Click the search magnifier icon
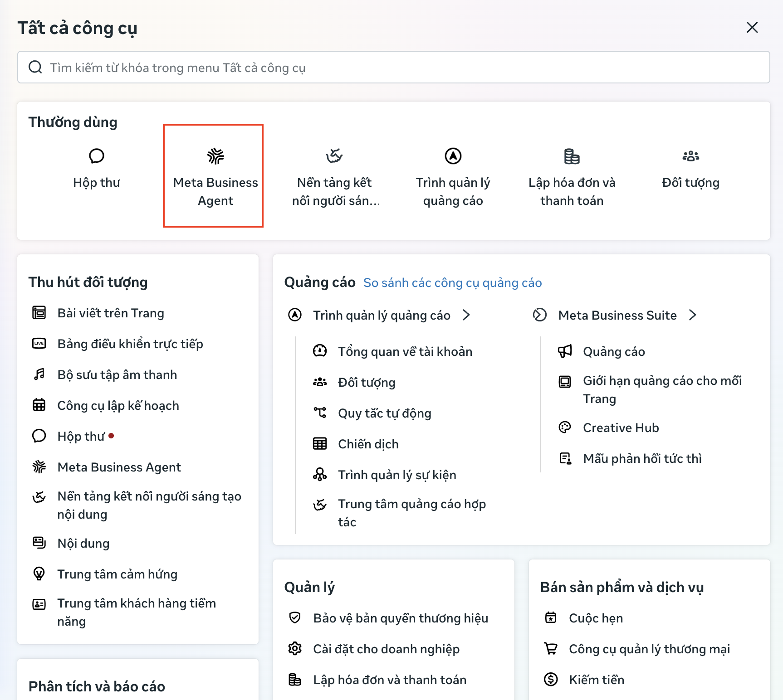Image resolution: width=783 pixels, height=700 pixels. 35,67
